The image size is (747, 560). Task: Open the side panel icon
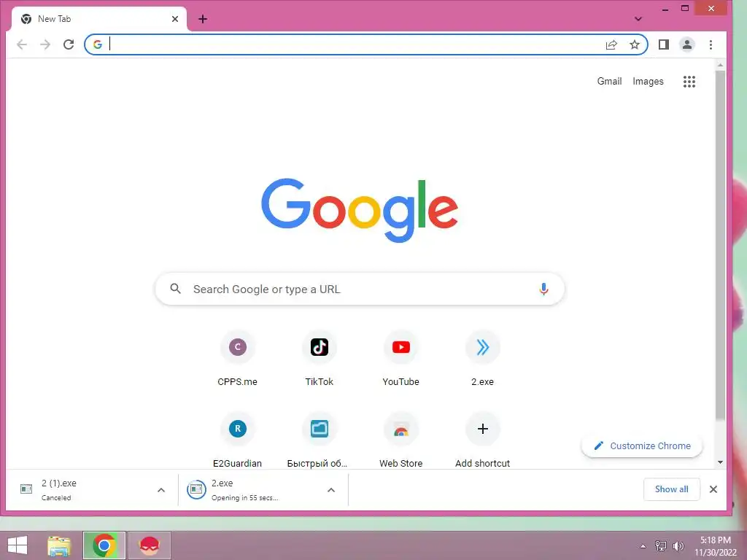pos(664,44)
